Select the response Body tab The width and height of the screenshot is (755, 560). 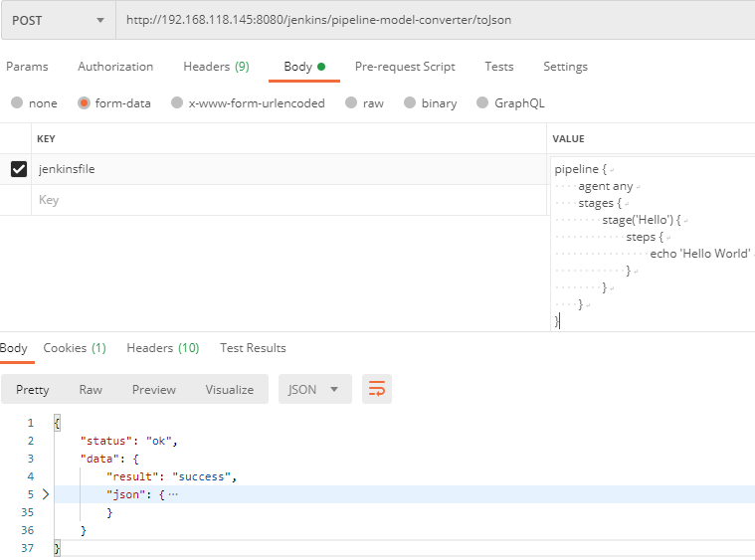[14, 348]
